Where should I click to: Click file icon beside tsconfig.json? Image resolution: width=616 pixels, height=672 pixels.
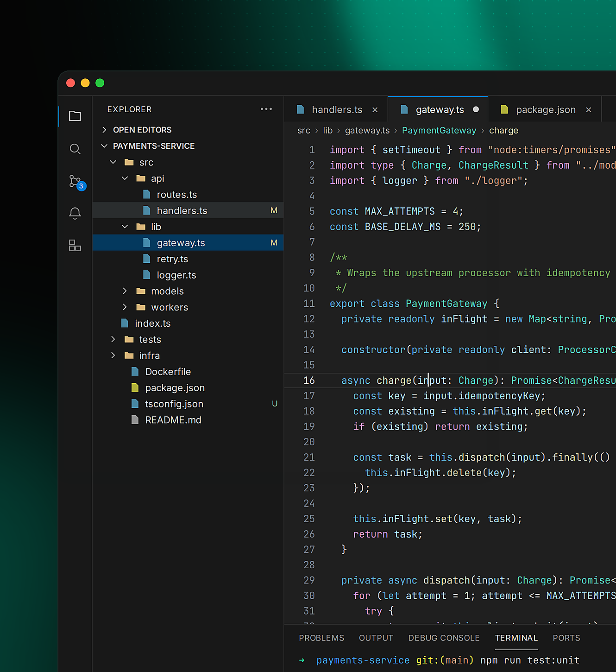click(x=135, y=404)
